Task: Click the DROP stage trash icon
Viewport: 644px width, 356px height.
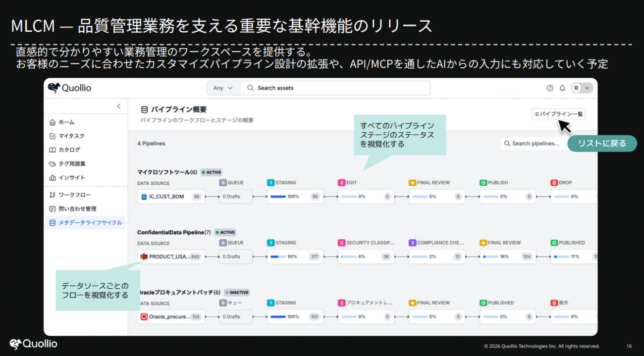Action: click(x=554, y=183)
